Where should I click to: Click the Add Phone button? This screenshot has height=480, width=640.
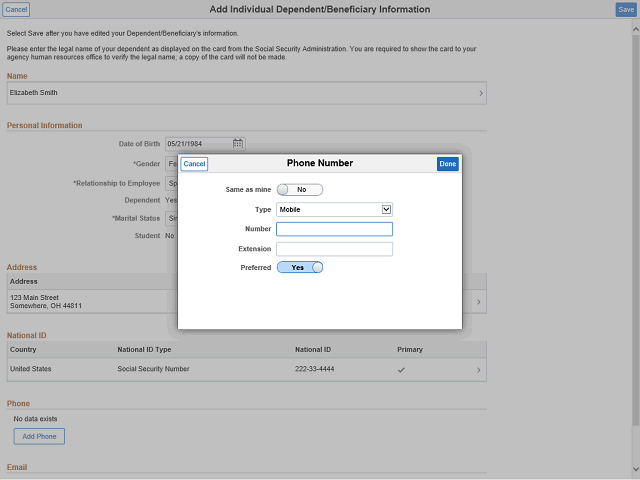[x=39, y=436]
